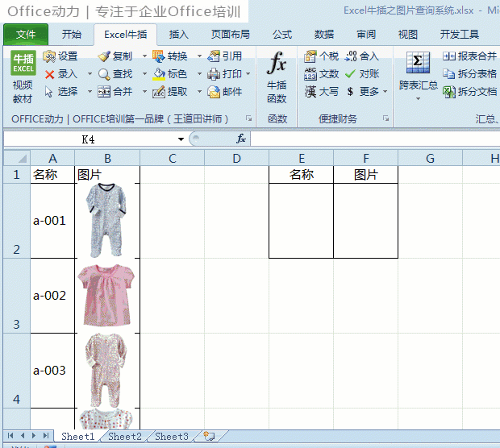Click the pink dress picture for a-002
The width and height of the screenshot is (500, 448).
click(x=106, y=295)
